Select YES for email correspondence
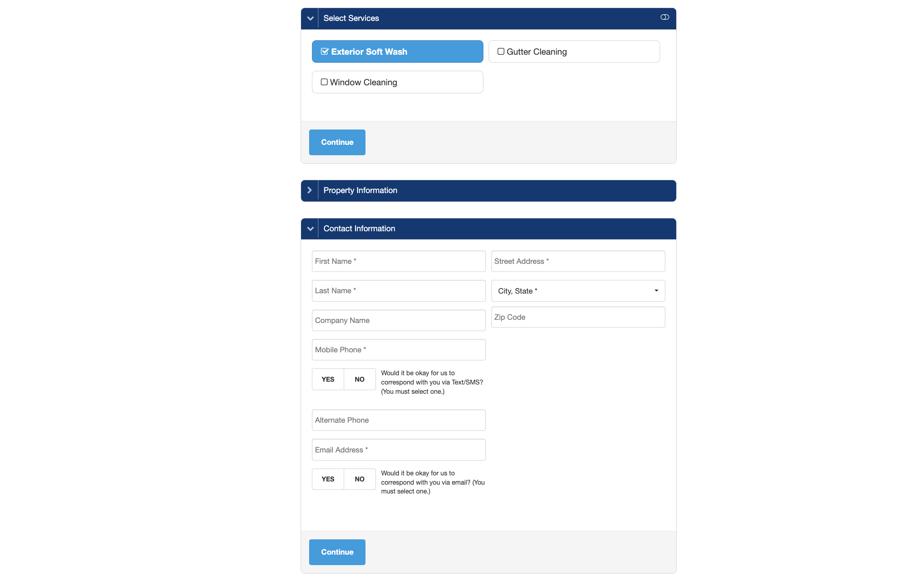The width and height of the screenshot is (898, 588). [328, 479]
